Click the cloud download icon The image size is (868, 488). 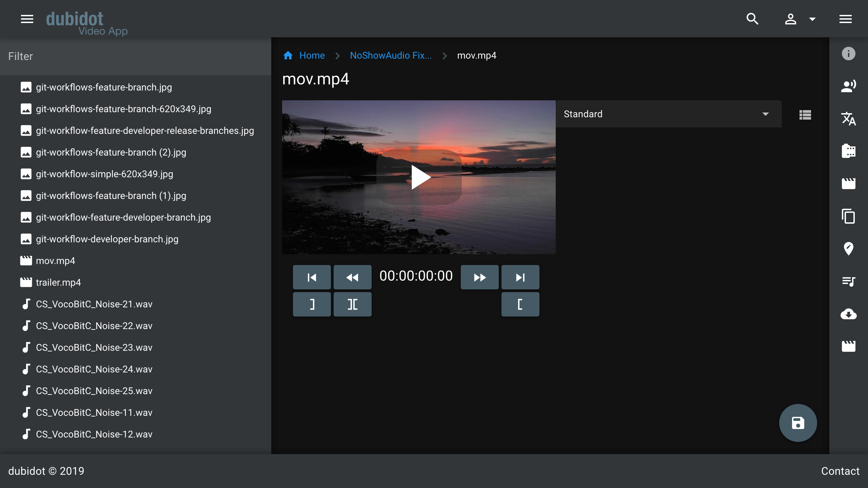(x=848, y=314)
